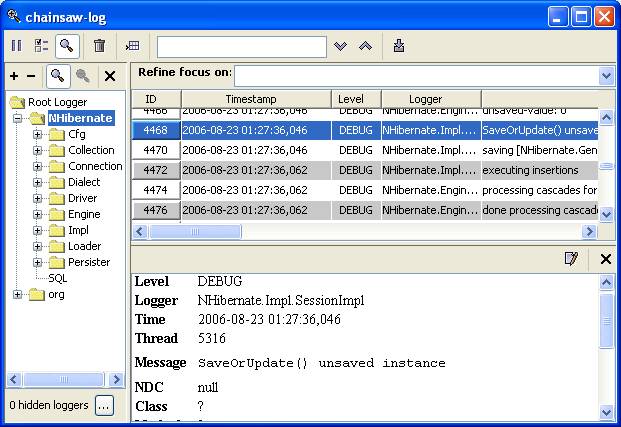621x427 pixels.
Task: Open the log panel preferences icon
Action: coord(41,46)
